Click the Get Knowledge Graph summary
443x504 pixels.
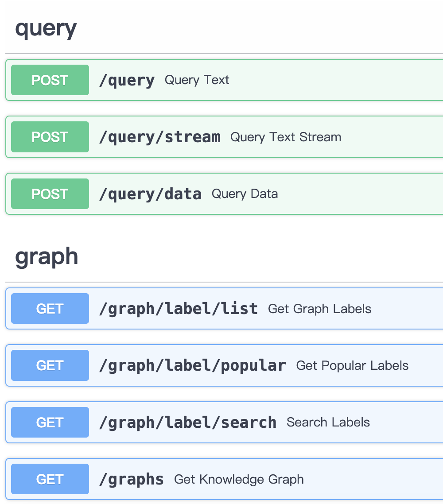[x=239, y=479]
